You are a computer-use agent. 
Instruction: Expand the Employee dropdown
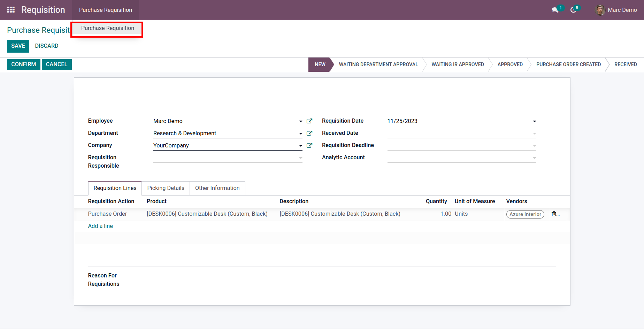click(300, 121)
